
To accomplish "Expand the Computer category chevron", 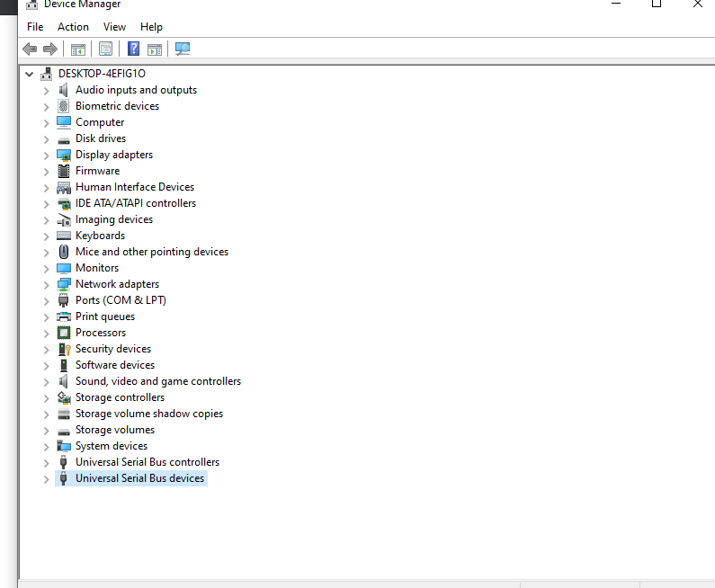I will [46, 123].
